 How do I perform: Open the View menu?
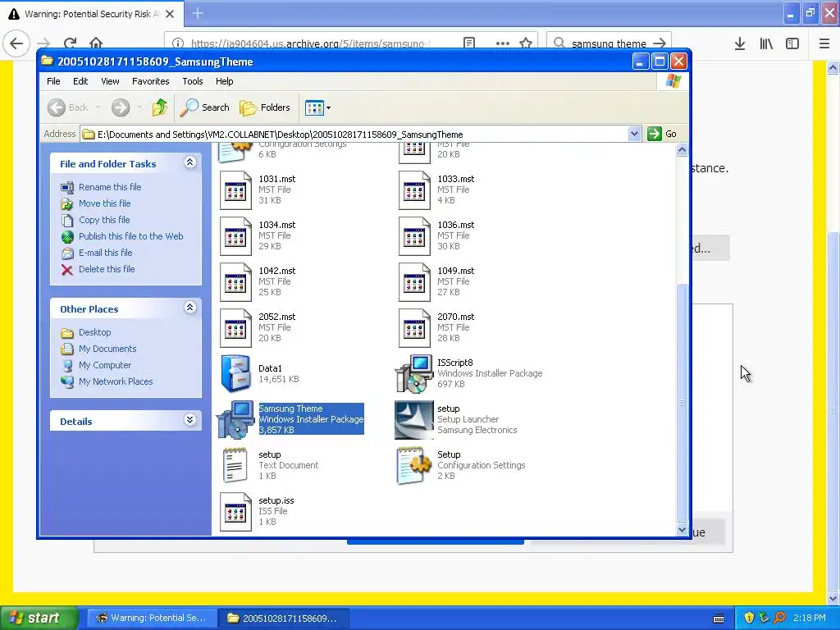point(110,81)
